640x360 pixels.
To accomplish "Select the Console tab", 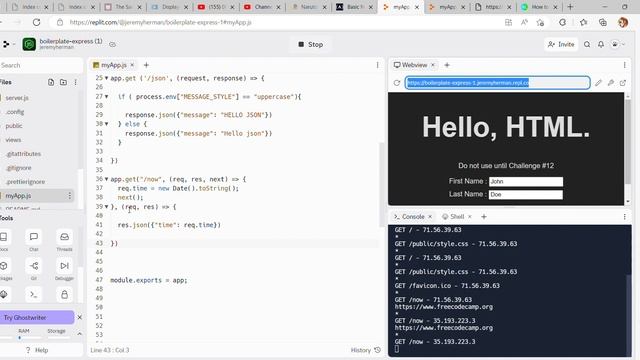I will (x=410, y=217).
